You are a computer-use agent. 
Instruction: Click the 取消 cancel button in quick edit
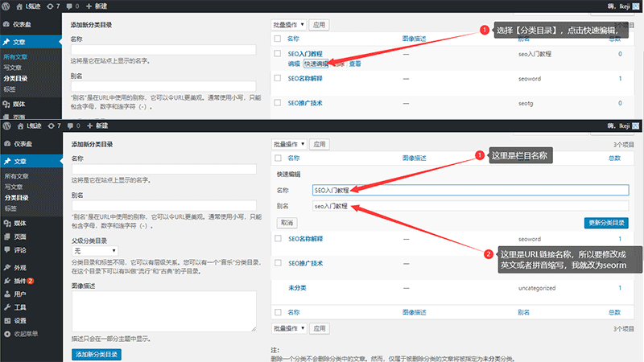(286, 222)
